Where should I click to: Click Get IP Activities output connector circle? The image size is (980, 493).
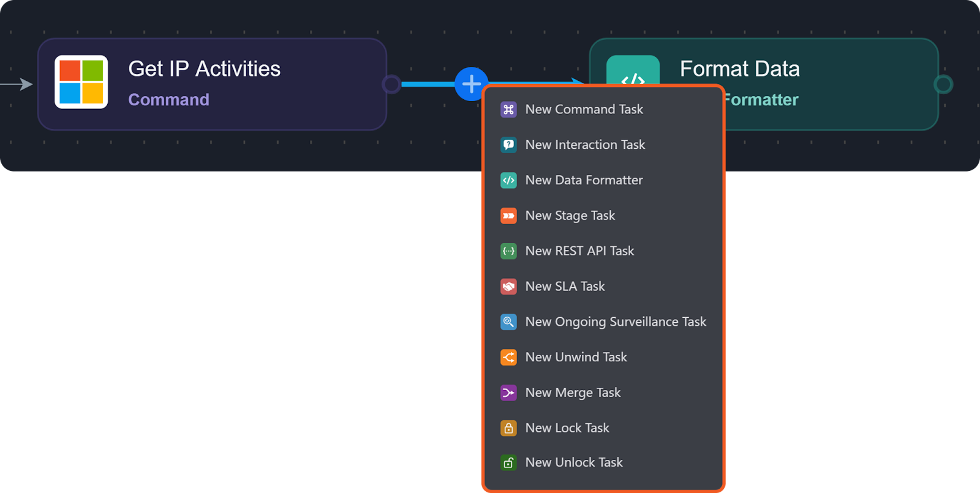[x=391, y=85]
